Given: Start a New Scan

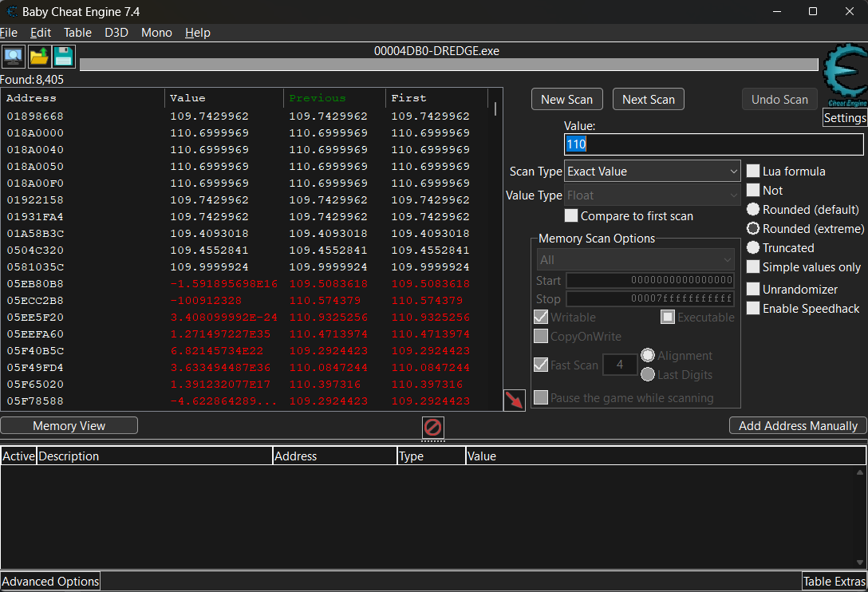Looking at the screenshot, I should (x=567, y=99).
